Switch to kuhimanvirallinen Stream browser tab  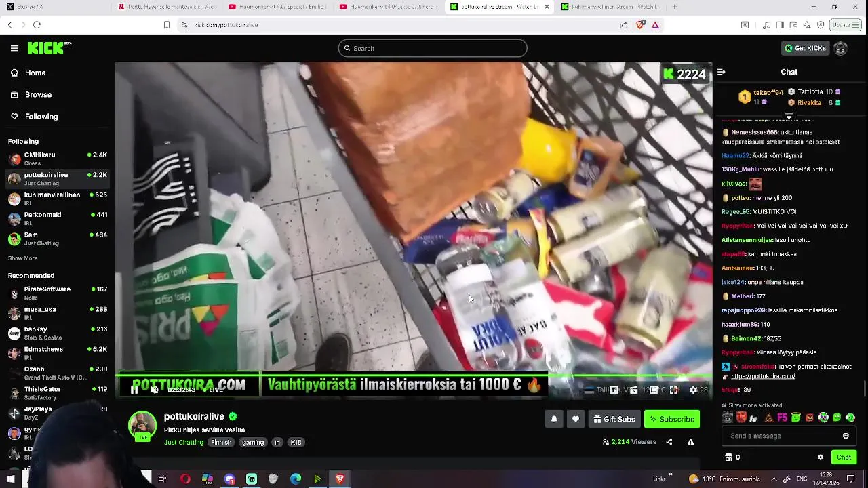coord(610,7)
